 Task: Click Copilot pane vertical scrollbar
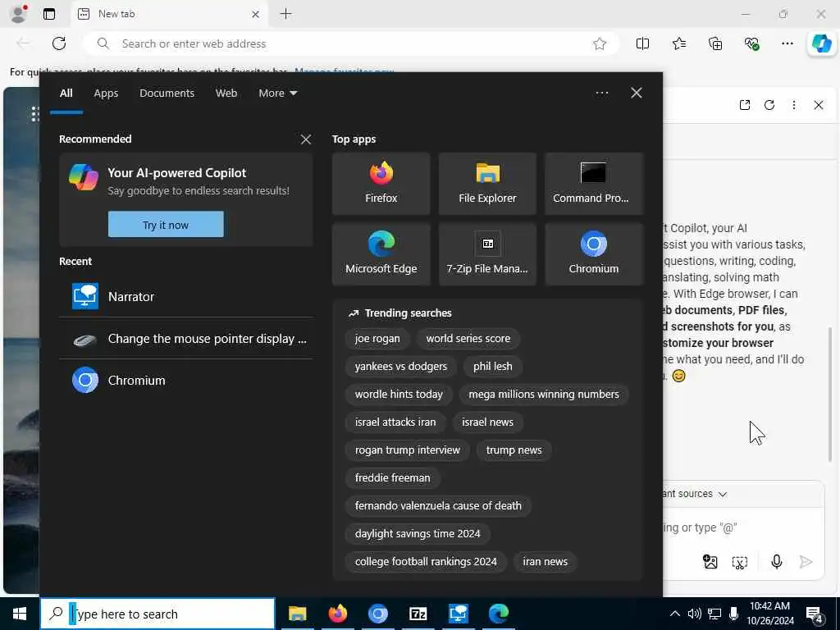[x=831, y=394]
